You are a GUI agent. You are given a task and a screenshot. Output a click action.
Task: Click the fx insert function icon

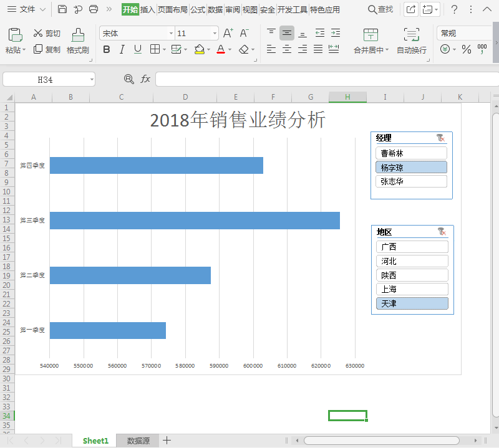point(145,79)
